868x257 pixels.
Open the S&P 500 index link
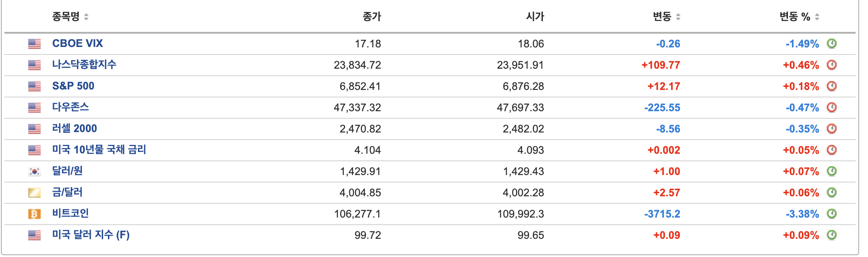point(73,86)
